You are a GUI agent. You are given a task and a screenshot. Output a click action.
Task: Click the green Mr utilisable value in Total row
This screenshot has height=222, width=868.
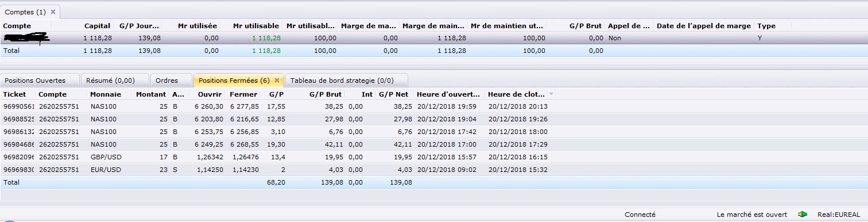[x=266, y=51]
